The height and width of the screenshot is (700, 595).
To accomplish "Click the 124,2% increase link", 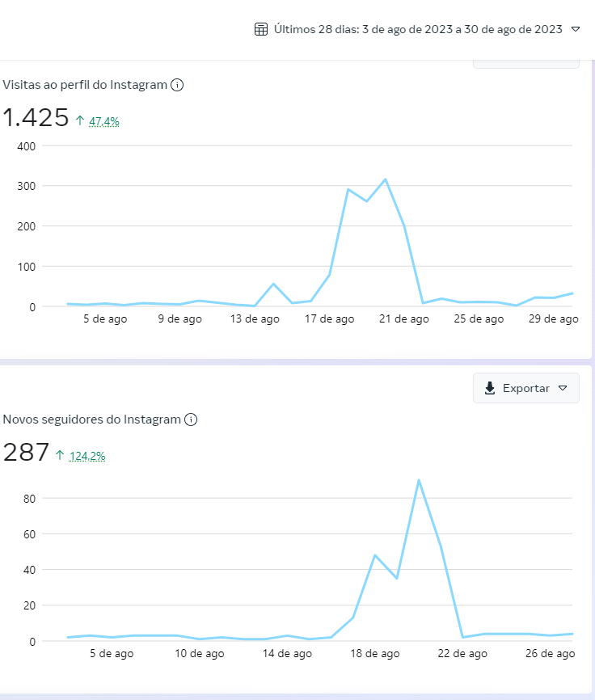I will (x=87, y=456).
